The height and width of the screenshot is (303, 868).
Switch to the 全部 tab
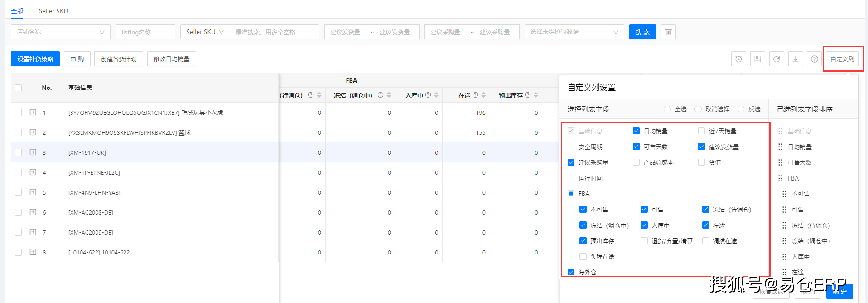pos(17,11)
